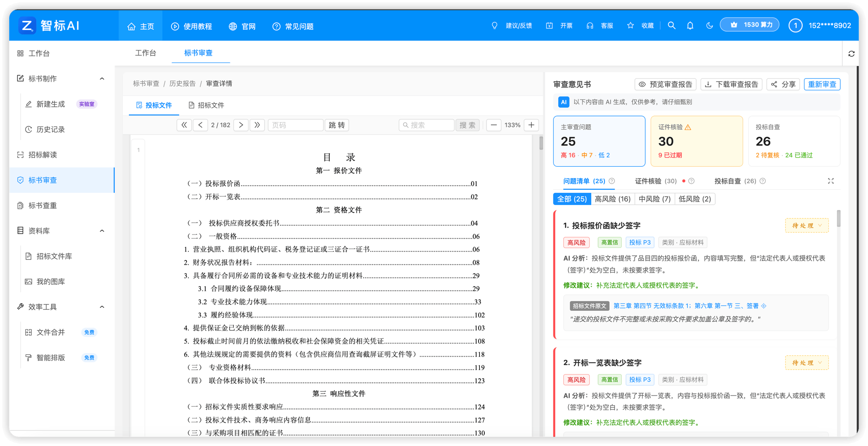Click the 页码 page number input
This screenshot has height=446, width=868.
tap(296, 125)
